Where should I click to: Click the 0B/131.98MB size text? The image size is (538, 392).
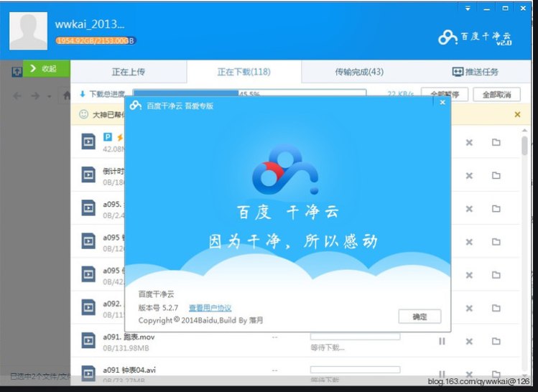coord(126,348)
